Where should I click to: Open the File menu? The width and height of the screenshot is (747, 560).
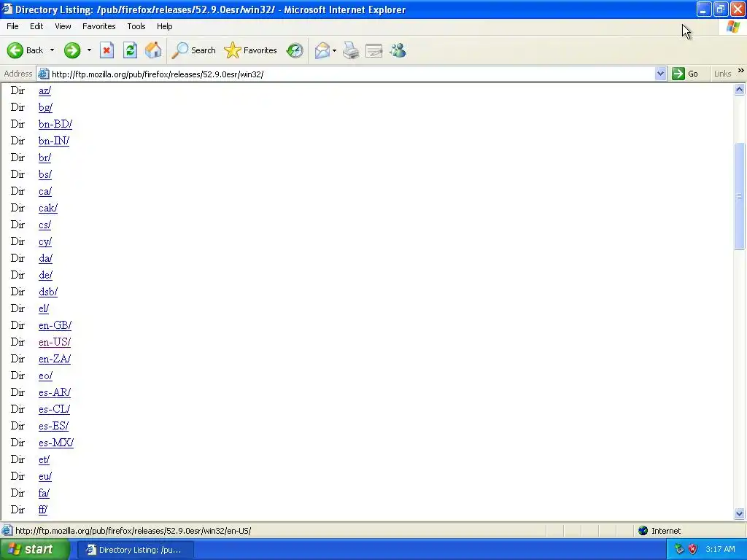pyautogui.click(x=12, y=26)
